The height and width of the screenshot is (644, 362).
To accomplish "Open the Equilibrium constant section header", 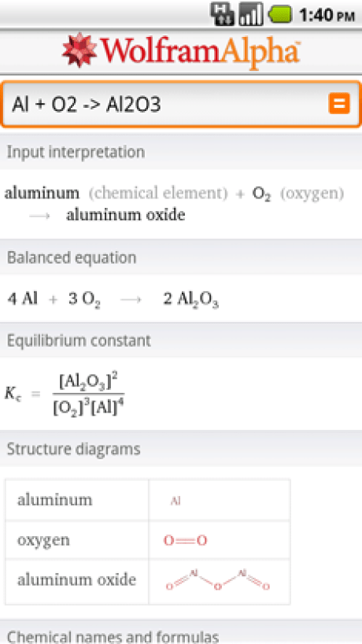I will (x=181, y=340).
